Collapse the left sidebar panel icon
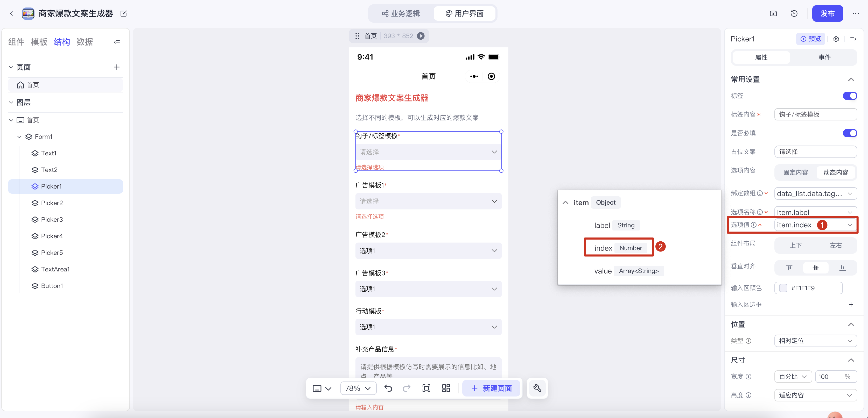This screenshot has width=868, height=418. [117, 42]
